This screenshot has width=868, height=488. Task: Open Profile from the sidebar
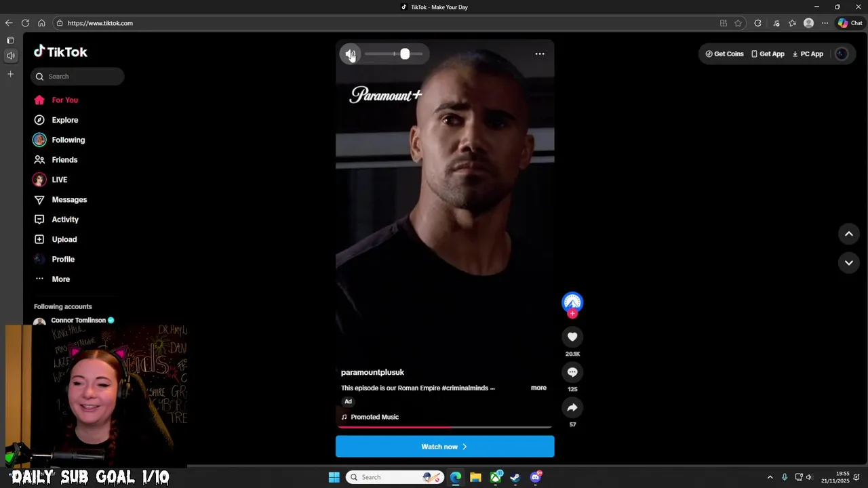[x=63, y=260]
